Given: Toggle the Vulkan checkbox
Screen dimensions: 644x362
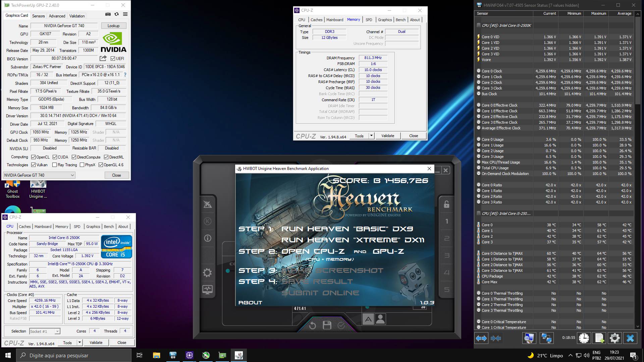Looking at the screenshot, I should tap(33, 165).
